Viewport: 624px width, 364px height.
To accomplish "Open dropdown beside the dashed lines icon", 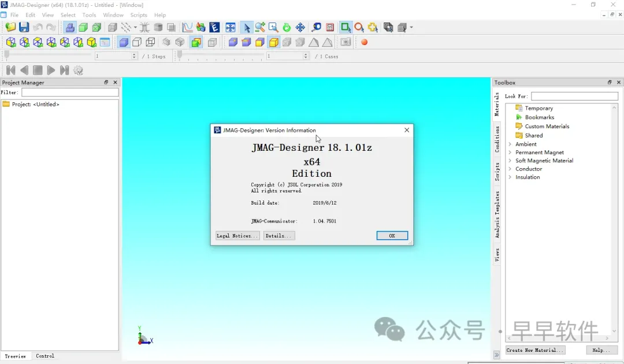I will [135, 28].
